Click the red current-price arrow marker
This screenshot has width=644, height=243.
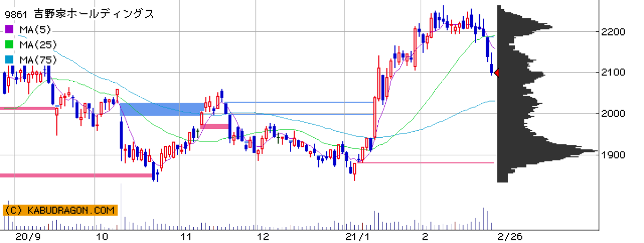(496, 73)
